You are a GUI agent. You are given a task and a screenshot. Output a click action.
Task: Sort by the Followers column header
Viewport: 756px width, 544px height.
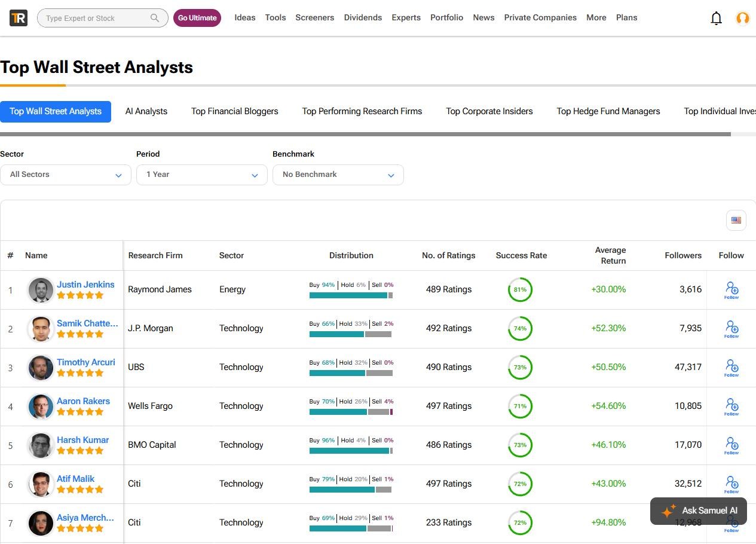[x=683, y=255]
